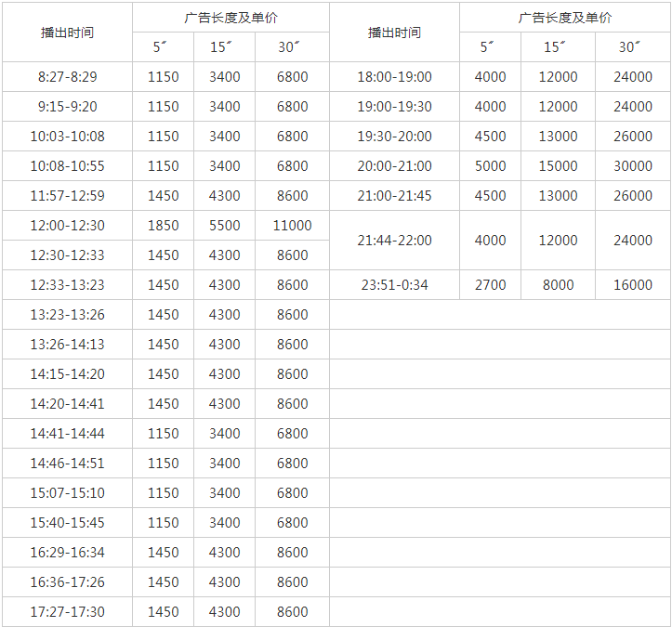This screenshot has height=627, width=672.
Task: Select the 13:23-13:26 time cell
Action: [67, 314]
